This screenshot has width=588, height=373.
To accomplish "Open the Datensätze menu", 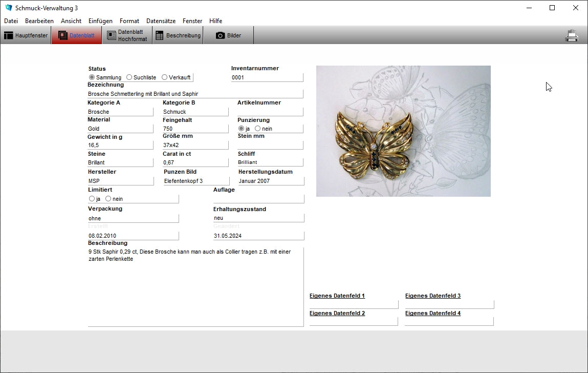I will 161,21.
